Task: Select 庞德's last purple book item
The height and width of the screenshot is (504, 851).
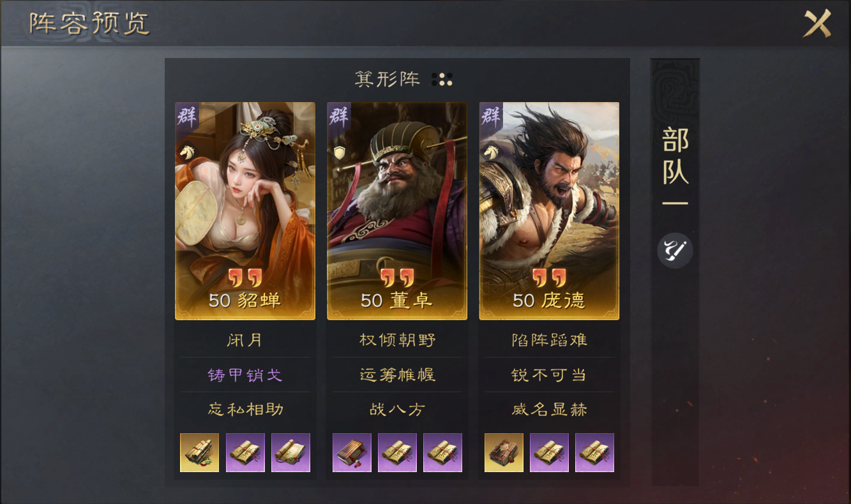Action: coord(594,452)
